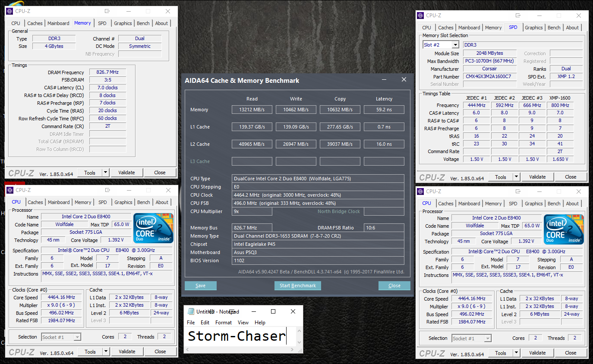Click the Intel Core 2 Duo logo in bottom-right CPU-Z

(x=564, y=229)
